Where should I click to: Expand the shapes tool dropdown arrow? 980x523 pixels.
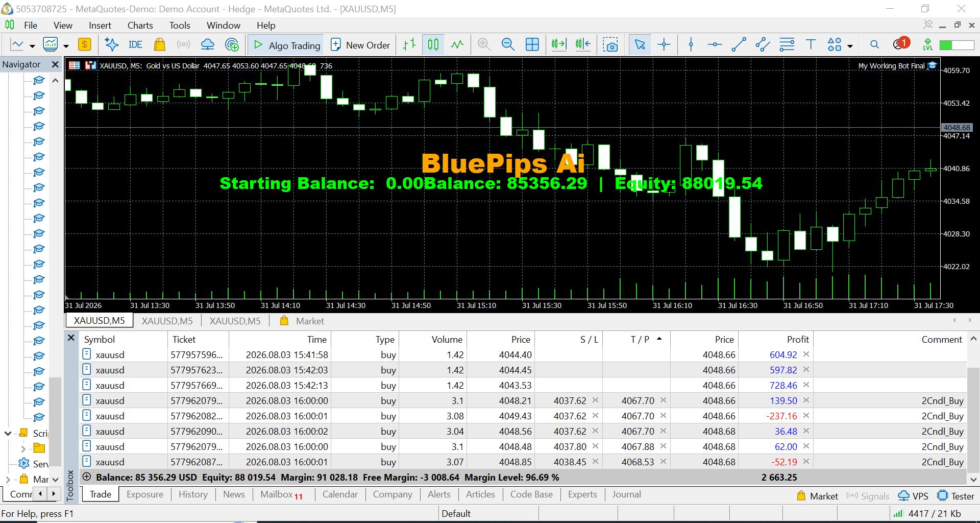click(850, 46)
